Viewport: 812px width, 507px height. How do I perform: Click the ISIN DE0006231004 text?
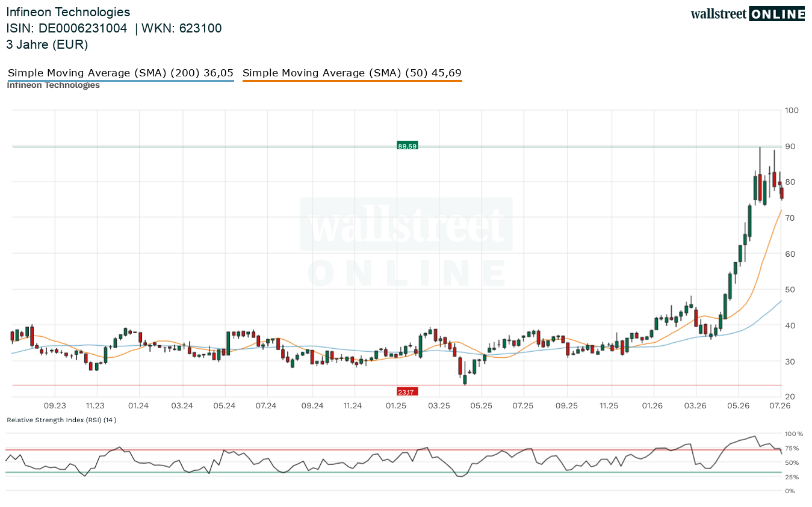[67, 28]
